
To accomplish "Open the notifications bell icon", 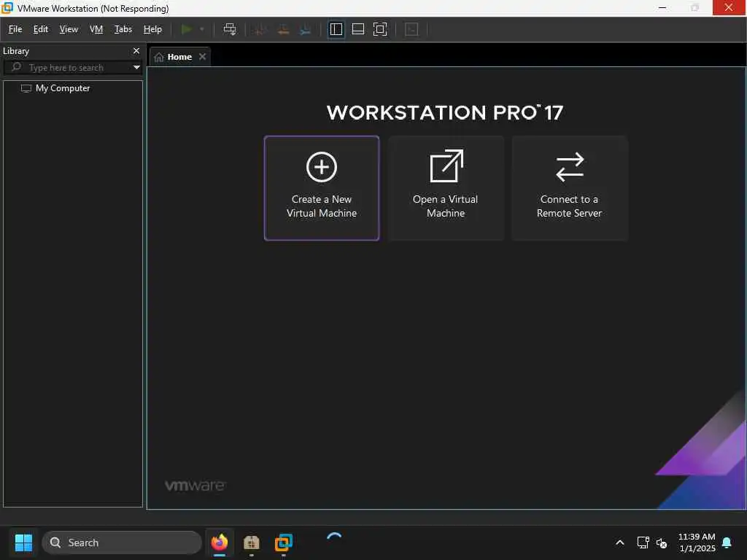I will coord(727,542).
